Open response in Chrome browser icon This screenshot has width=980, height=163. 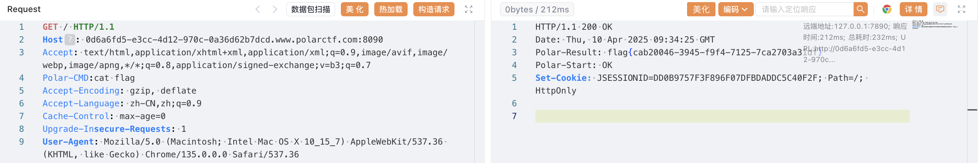886,9
